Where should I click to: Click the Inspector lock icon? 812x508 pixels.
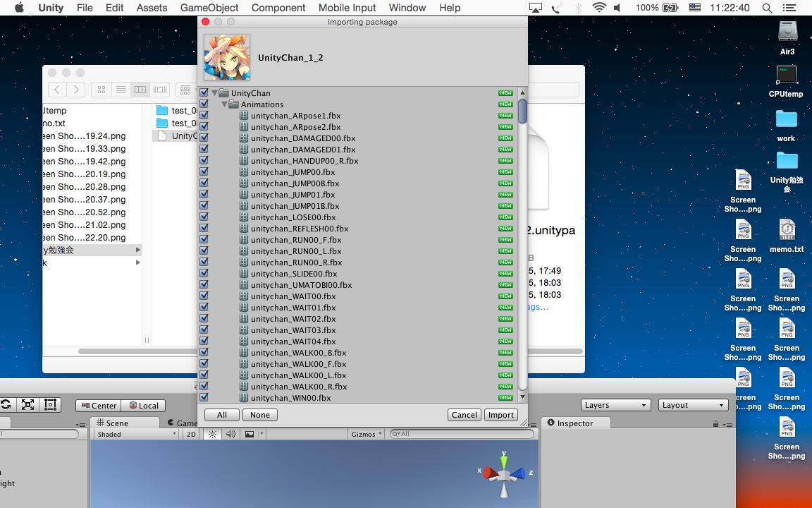(x=715, y=423)
